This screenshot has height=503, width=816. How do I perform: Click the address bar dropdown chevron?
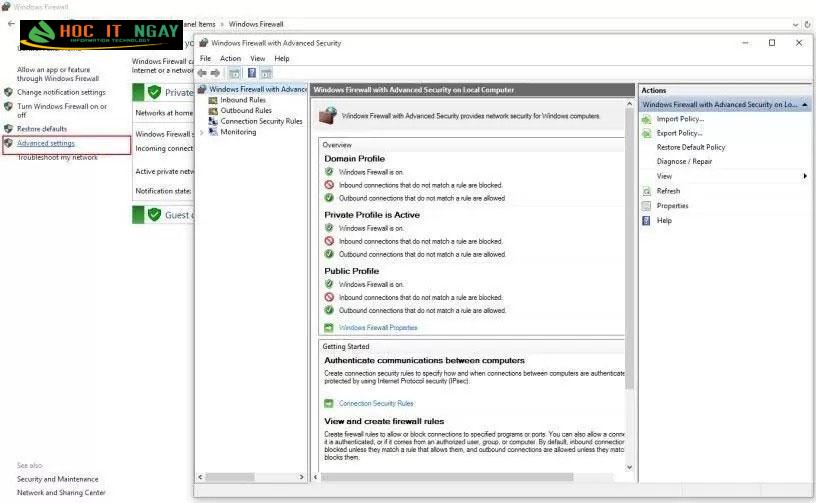[795, 24]
